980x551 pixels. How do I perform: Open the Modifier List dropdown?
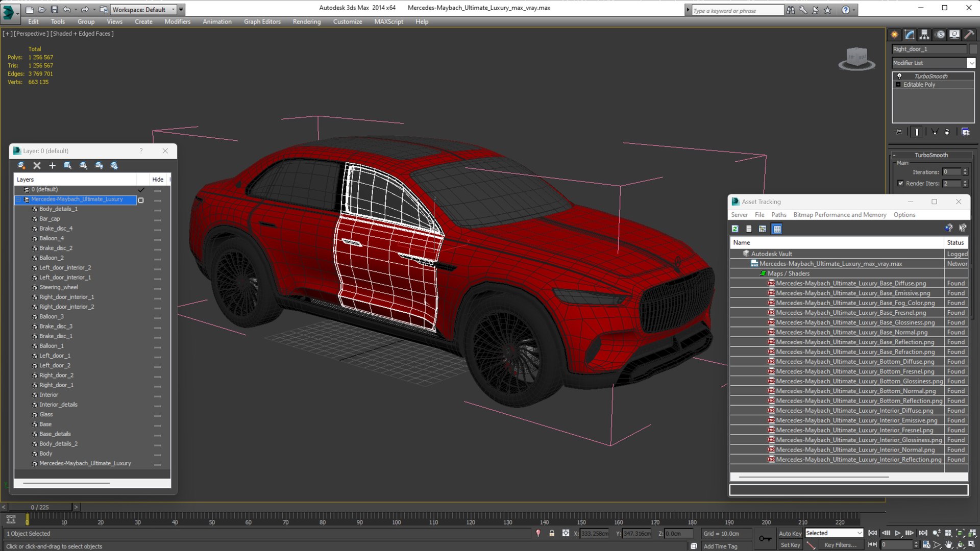[x=934, y=63]
